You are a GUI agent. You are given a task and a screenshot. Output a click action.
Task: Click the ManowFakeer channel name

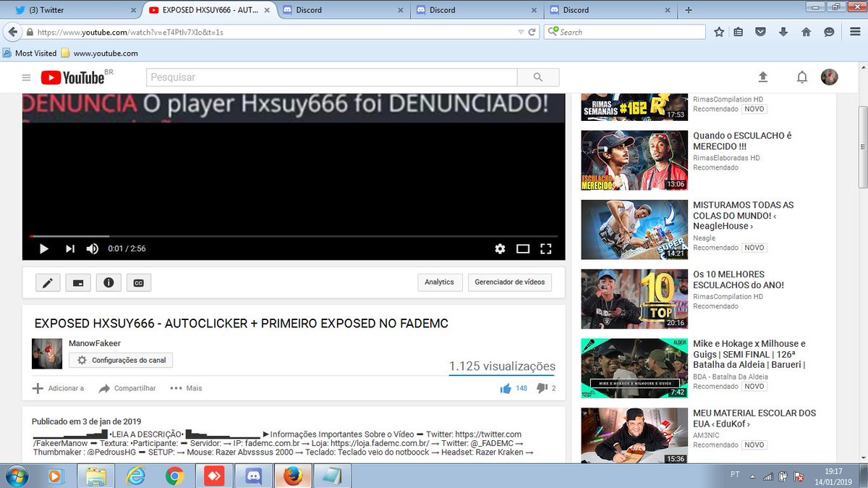pos(95,343)
